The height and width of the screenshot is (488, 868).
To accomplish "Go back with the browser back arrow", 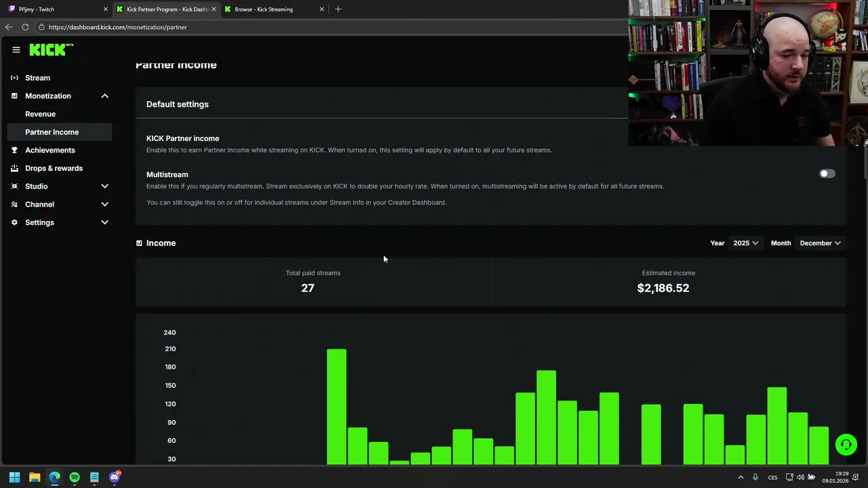I will click(9, 27).
